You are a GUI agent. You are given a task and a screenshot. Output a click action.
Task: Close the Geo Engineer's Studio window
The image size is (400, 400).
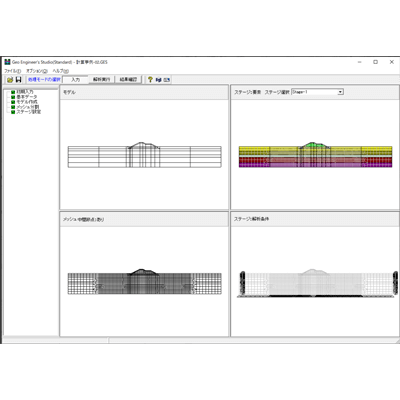(392, 62)
